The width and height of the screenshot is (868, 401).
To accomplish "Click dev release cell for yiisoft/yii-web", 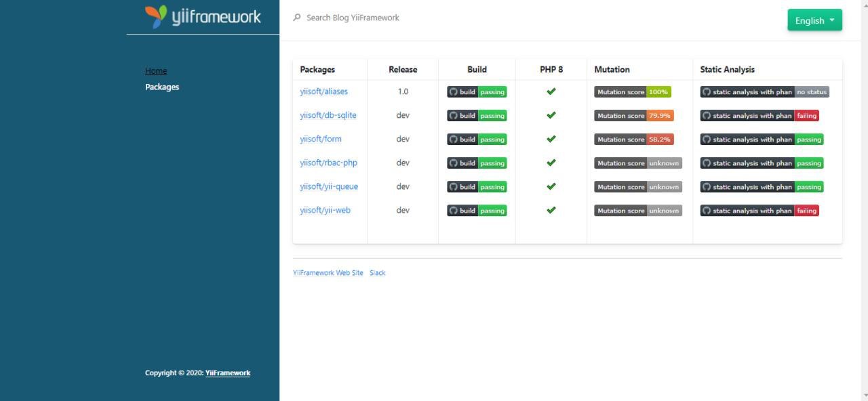I will click(403, 210).
